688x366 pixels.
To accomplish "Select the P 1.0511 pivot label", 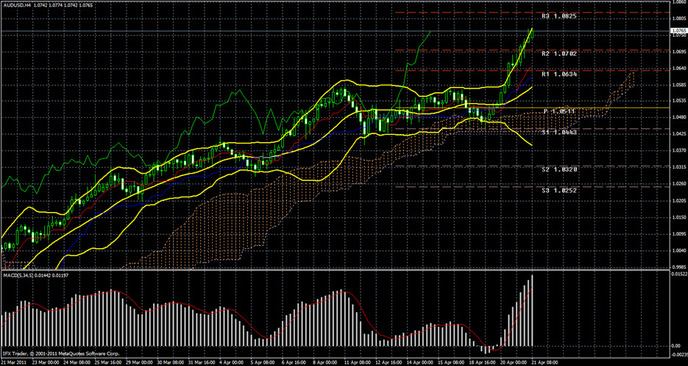I will point(560,111).
